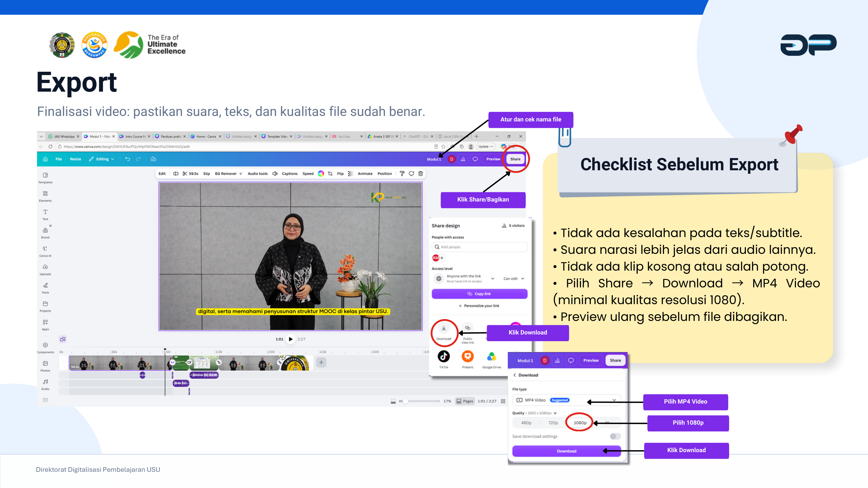Screen dimensions: 868x488
Task: Choose Google Drive in the share options
Action: pyautogui.click(x=492, y=359)
